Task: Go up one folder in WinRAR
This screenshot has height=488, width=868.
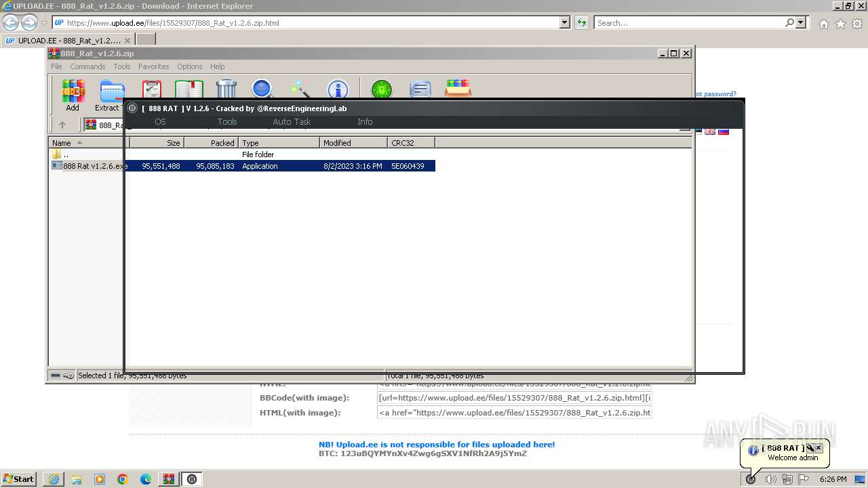Action: 62,125
